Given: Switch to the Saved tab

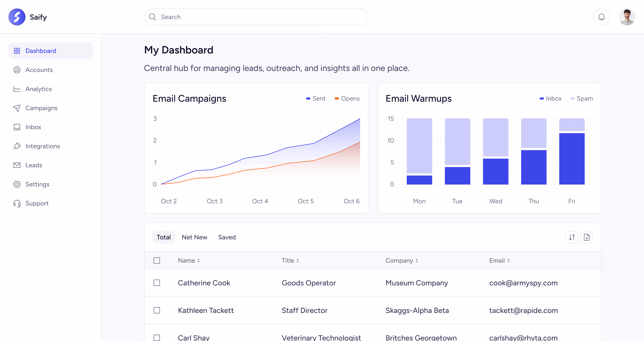Looking at the screenshot, I should (x=227, y=237).
